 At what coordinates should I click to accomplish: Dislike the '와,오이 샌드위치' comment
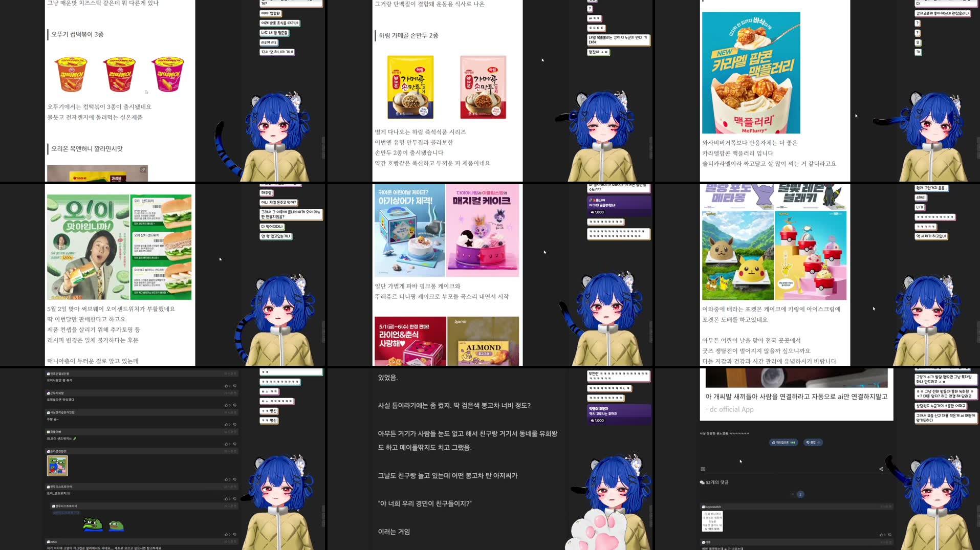[235, 444]
